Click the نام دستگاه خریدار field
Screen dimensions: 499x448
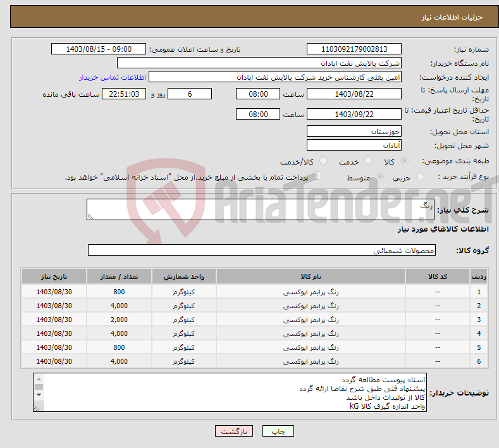(259, 63)
